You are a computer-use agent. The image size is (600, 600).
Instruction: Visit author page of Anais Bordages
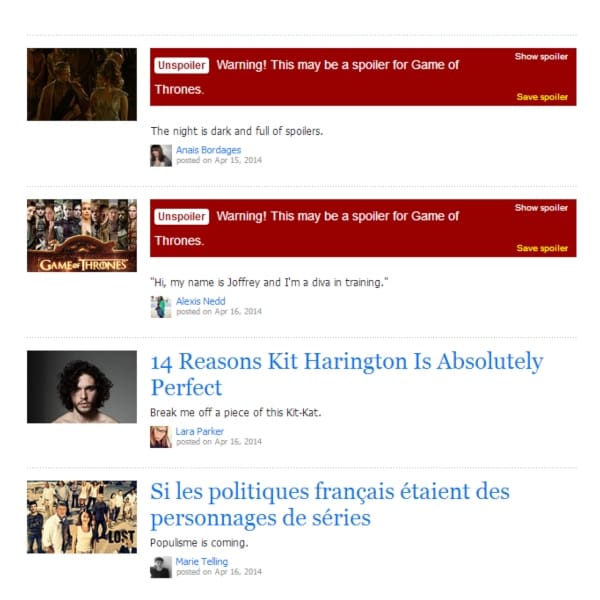209,150
